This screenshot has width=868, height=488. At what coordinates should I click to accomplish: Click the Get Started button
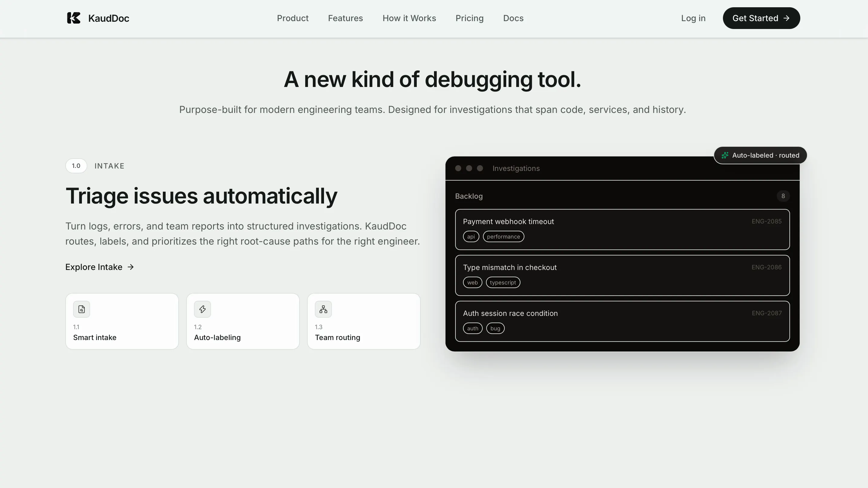pyautogui.click(x=761, y=18)
